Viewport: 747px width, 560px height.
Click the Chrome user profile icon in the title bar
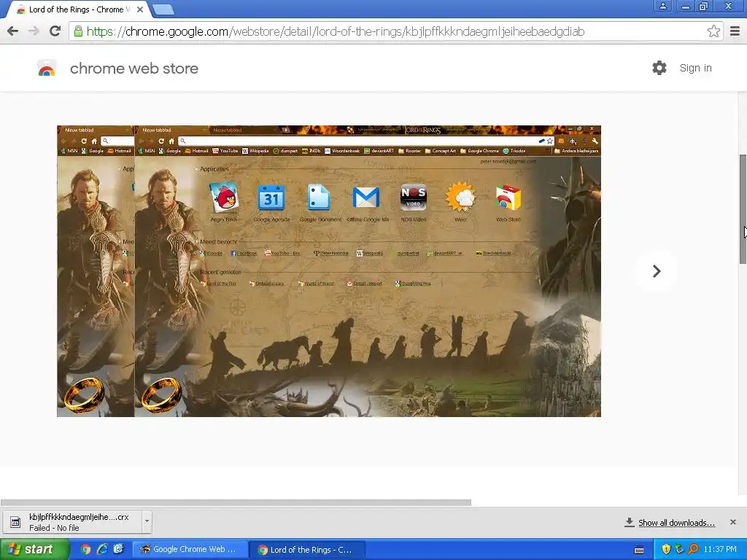(662, 6)
